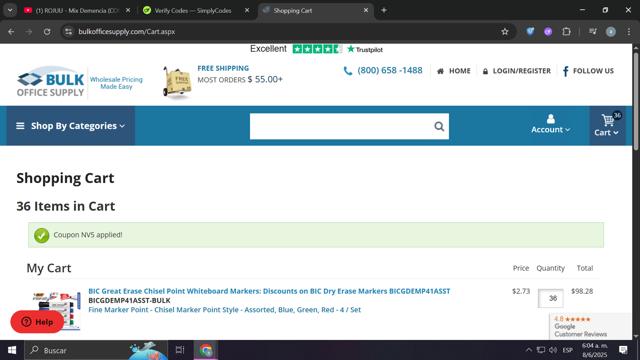
Task: Open the FREE SHIPPING link
Action: [x=223, y=68]
